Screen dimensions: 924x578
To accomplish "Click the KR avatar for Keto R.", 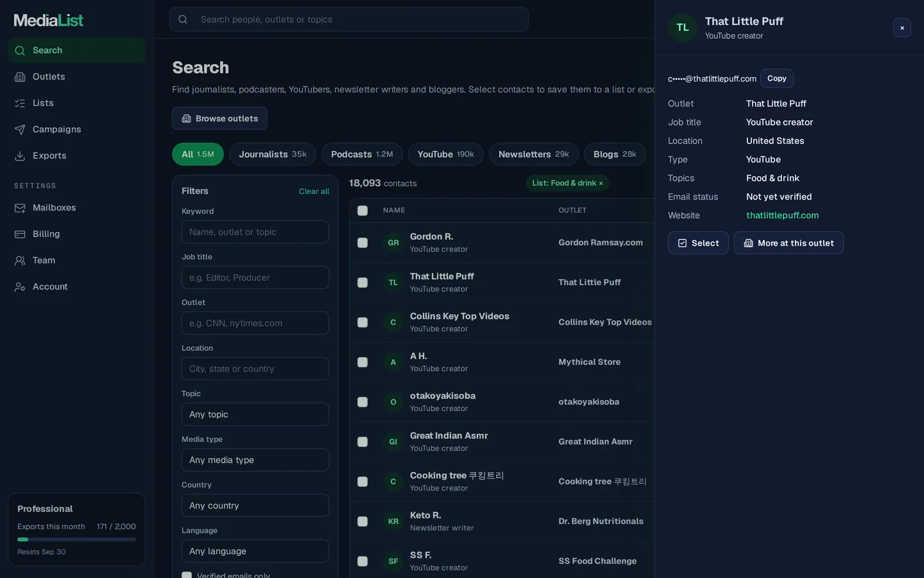I will tap(393, 521).
